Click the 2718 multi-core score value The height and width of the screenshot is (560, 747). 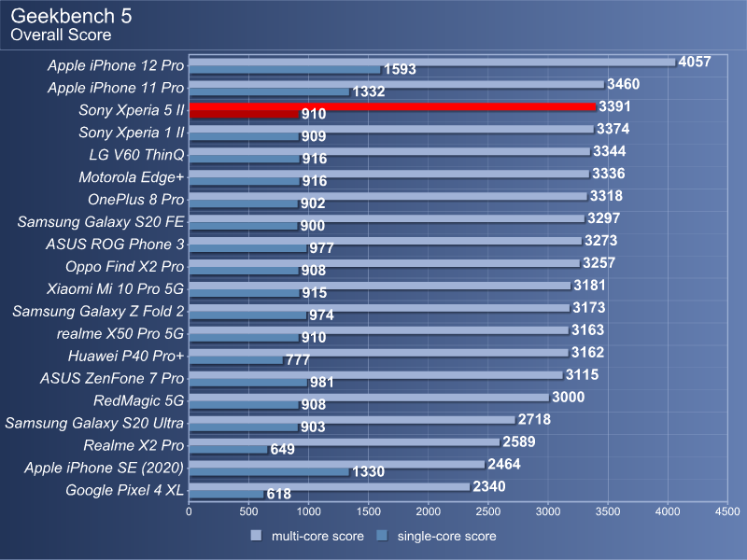(x=534, y=420)
